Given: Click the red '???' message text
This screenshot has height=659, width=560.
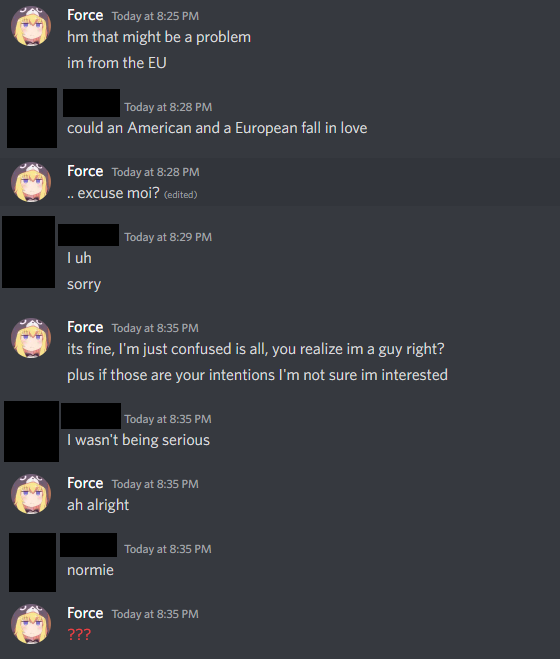Looking at the screenshot, I should click(79, 634).
